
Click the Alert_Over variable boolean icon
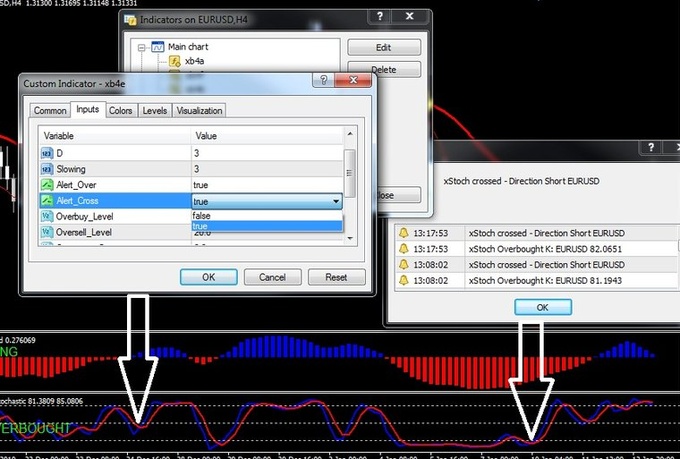pyautogui.click(x=47, y=185)
